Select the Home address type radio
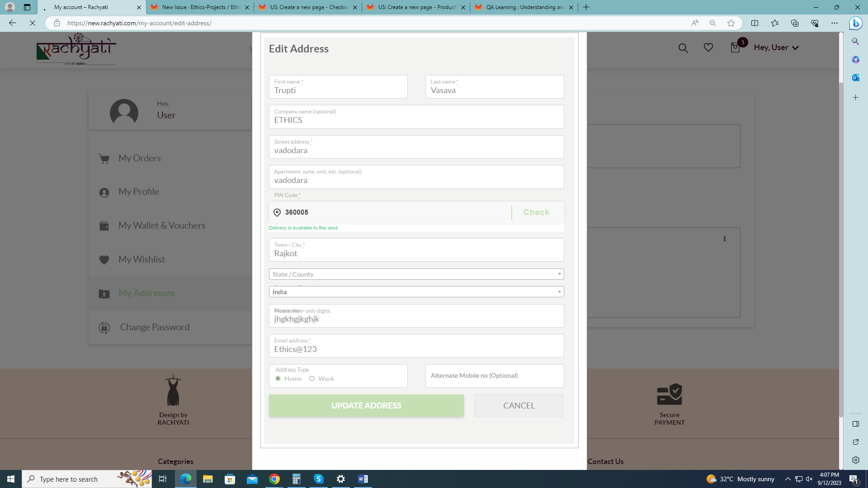 (x=278, y=379)
